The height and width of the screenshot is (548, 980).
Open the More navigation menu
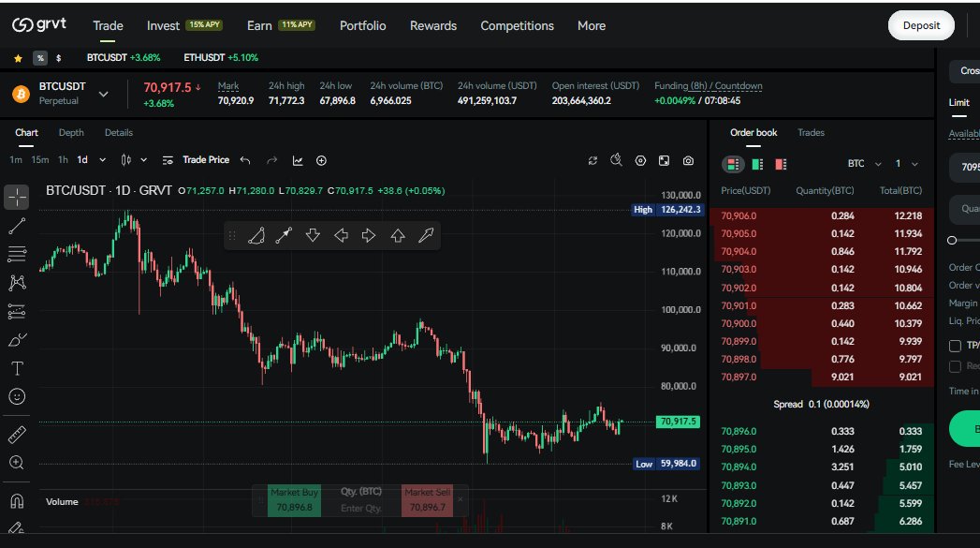pos(592,25)
